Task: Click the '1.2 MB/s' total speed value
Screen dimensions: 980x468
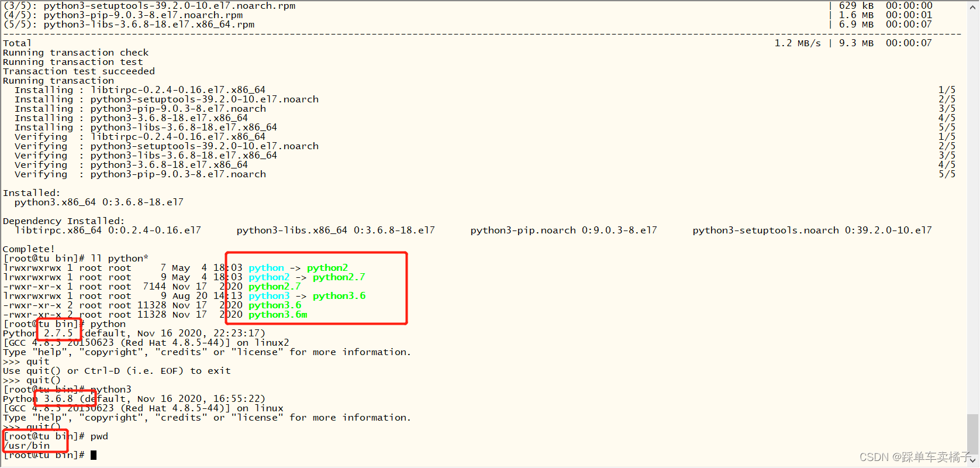Action: [798, 43]
